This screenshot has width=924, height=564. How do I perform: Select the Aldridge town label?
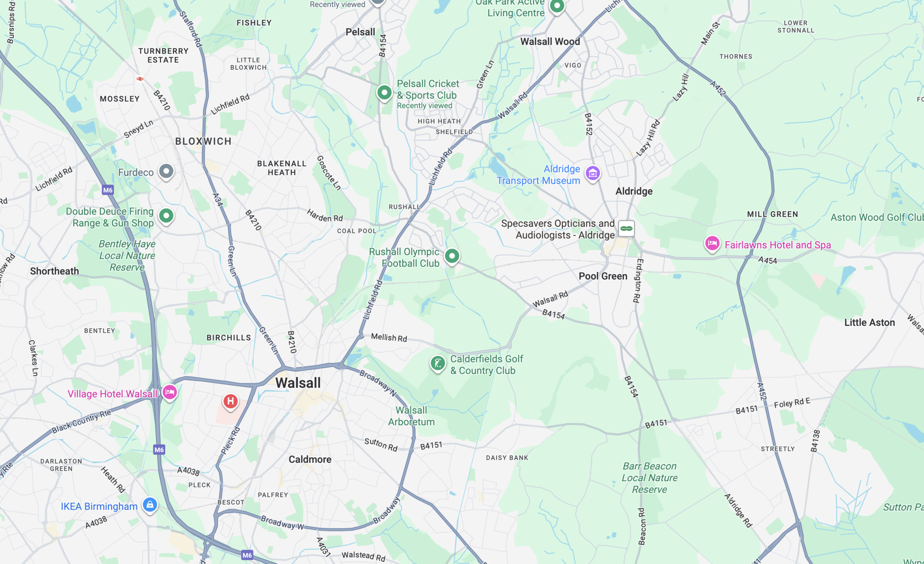[x=634, y=192]
